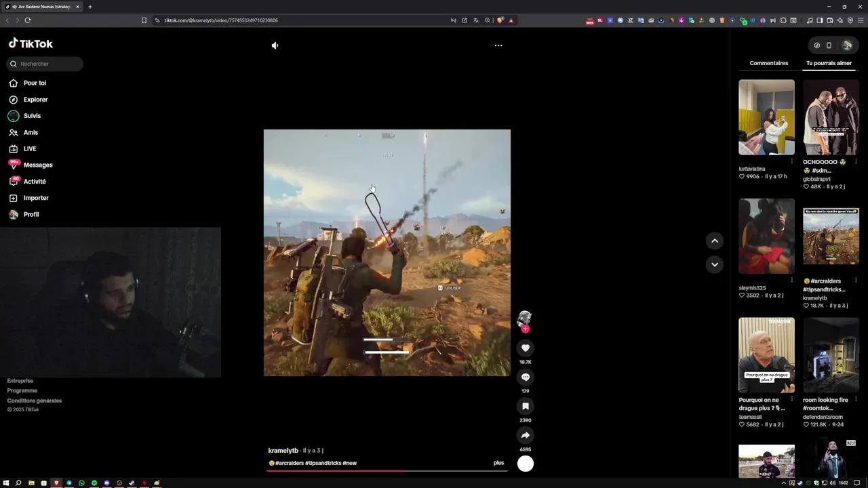This screenshot has height=488, width=868.
Task: Open options menu for OCHOOOOO card
Action: 856,161
